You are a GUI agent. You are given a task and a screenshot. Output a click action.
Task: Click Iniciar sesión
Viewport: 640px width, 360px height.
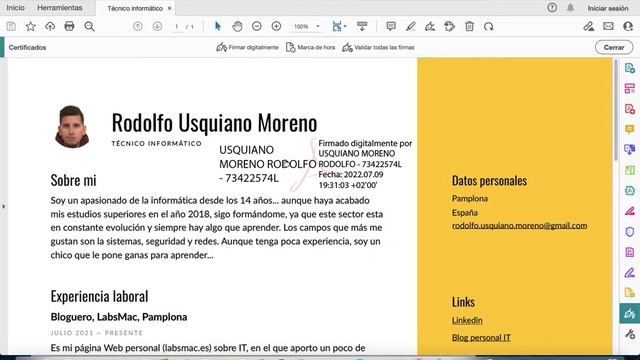pyautogui.click(x=608, y=8)
